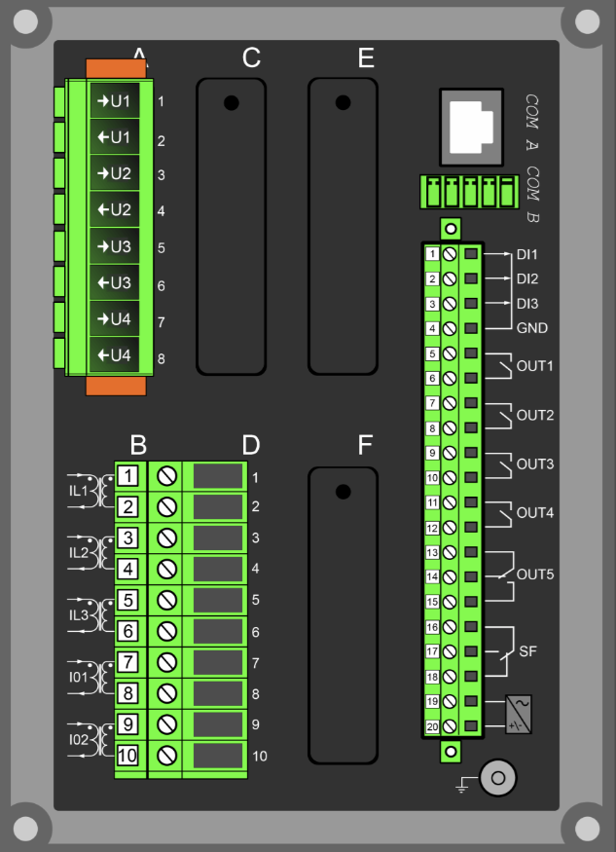Click the incoming U1 voltage terminal
The image size is (616, 852).
[115, 100]
